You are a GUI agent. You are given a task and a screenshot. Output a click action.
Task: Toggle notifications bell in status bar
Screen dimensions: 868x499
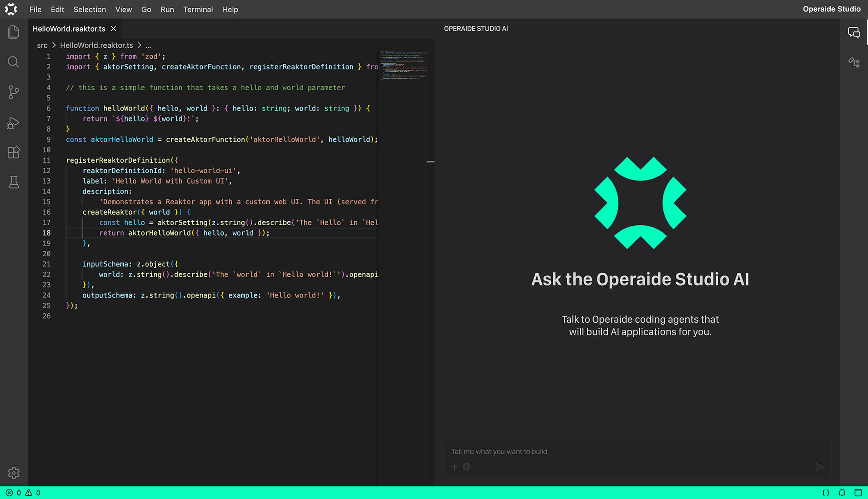[842, 492]
